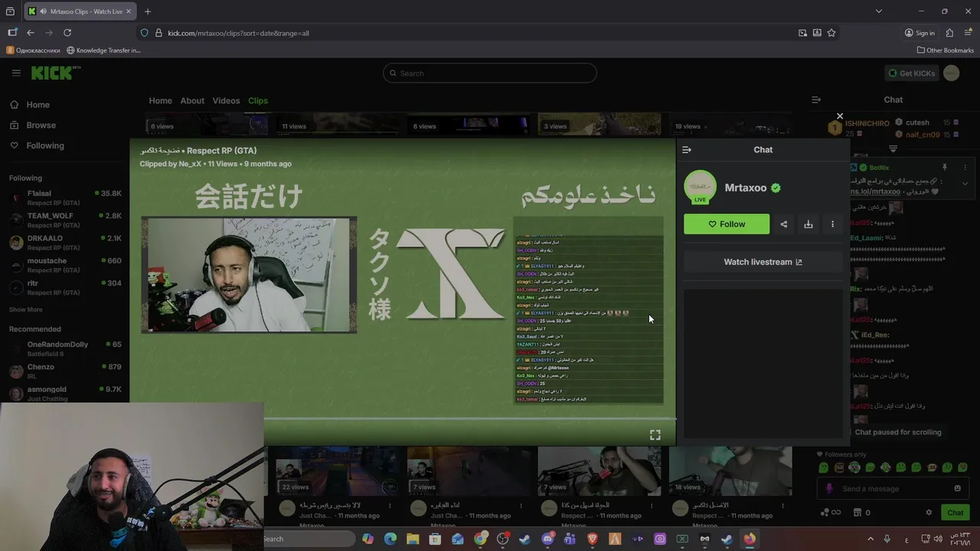Open the user avatar menu top right
Viewport: 980px width, 551px height.
click(x=952, y=73)
